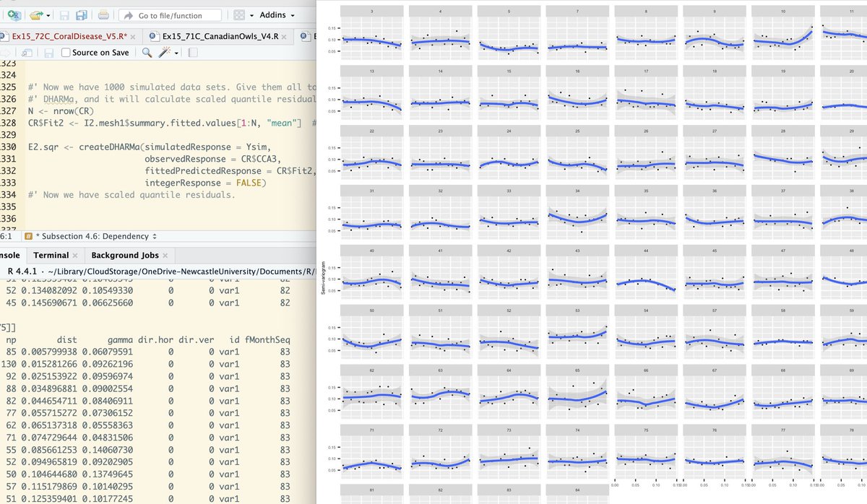Save all open documents icon
The height and width of the screenshot is (504, 867).
(82, 14)
